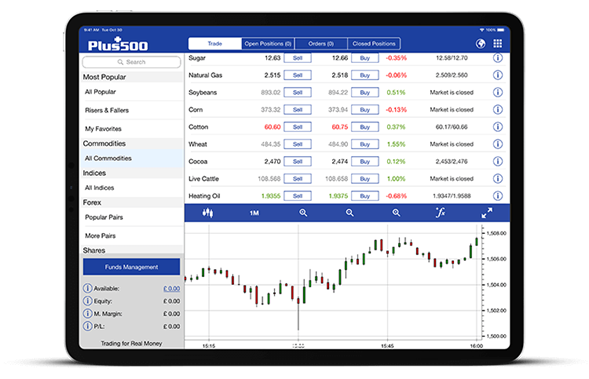Click Sell button for Natural Gas
The height and width of the screenshot is (379, 589).
(x=298, y=75)
